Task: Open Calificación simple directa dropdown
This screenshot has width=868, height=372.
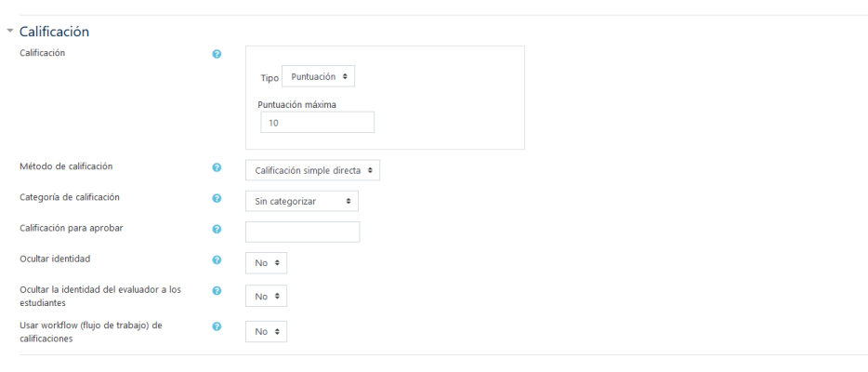Action: pos(313,171)
